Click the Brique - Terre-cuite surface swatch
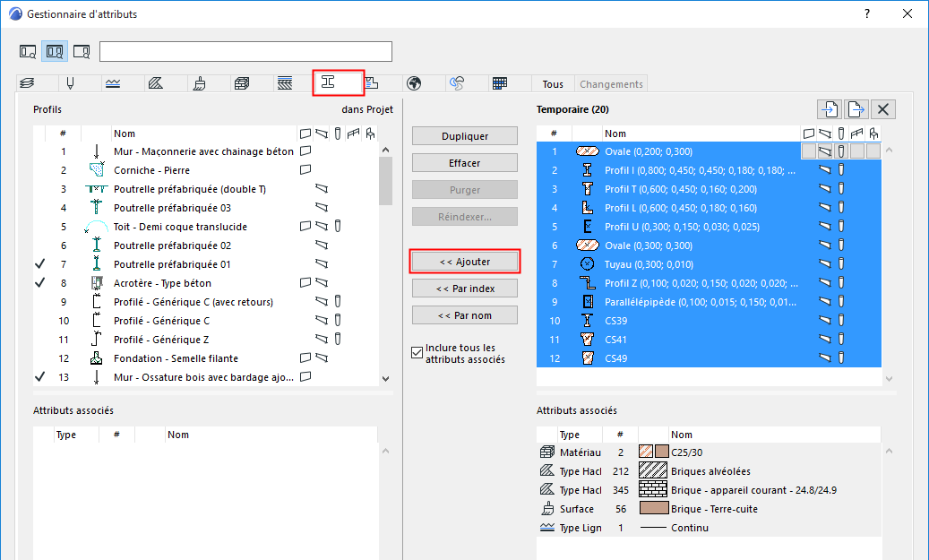Screen dimensions: 929x560 [x=653, y=508]
